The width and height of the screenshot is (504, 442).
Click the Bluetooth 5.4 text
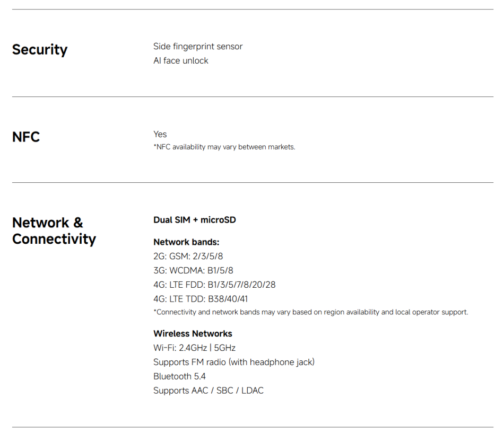pos(179,376)
